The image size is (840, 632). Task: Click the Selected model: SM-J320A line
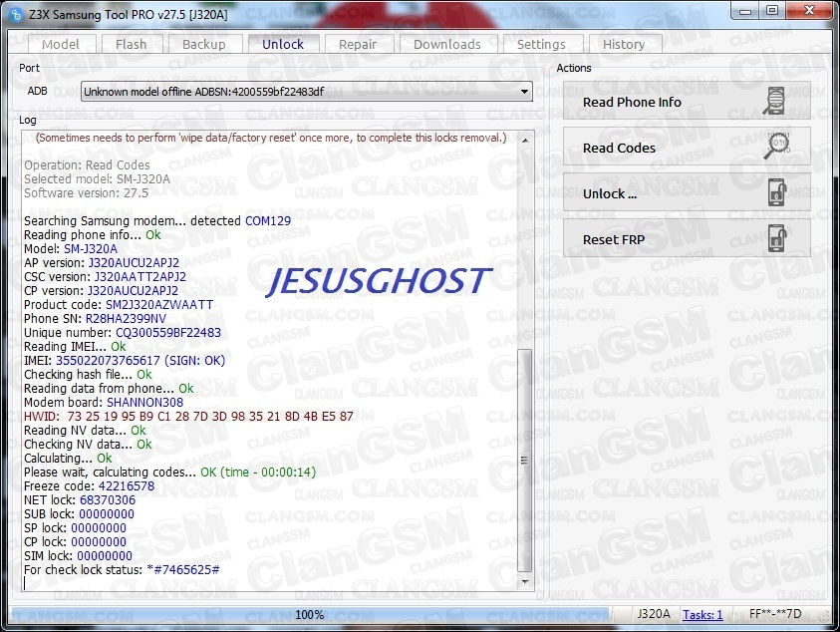pos(97,179)
